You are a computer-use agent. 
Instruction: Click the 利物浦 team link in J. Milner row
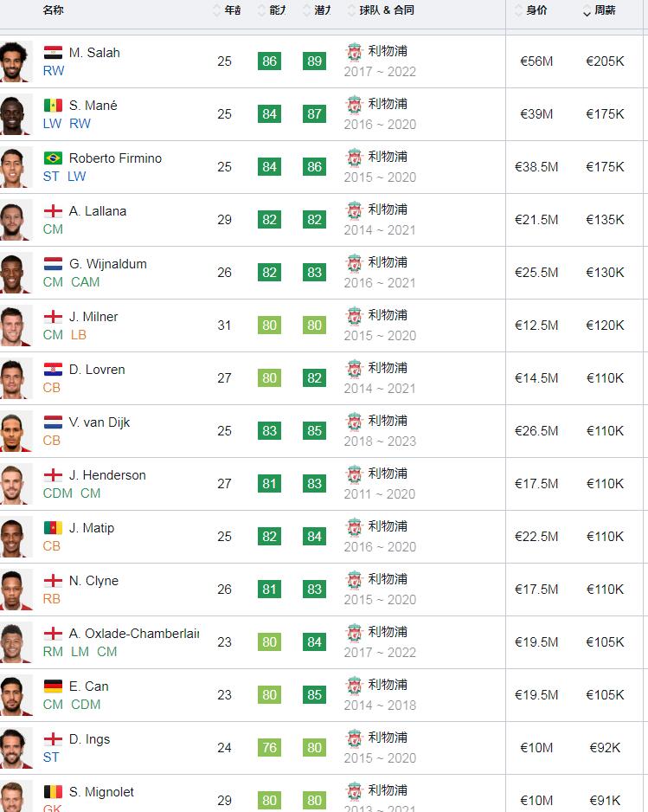coord(388,315)
